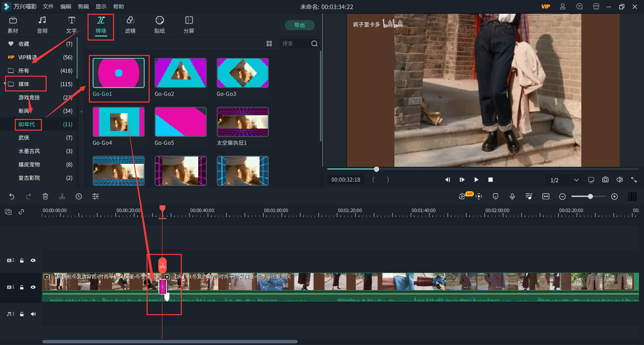Select the 武侠 transition category
The image size is (644, 345).
(x=24, y=138)
